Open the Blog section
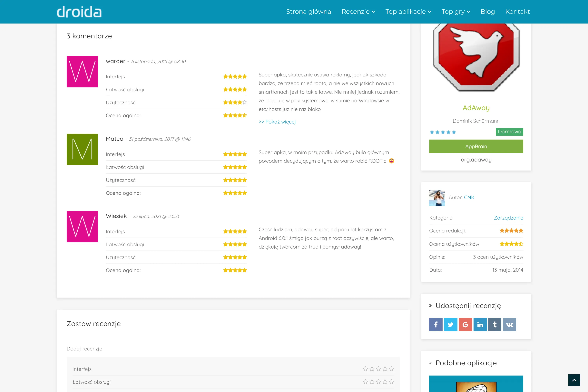This screenshot has height=392, width=588. point(487,12)
